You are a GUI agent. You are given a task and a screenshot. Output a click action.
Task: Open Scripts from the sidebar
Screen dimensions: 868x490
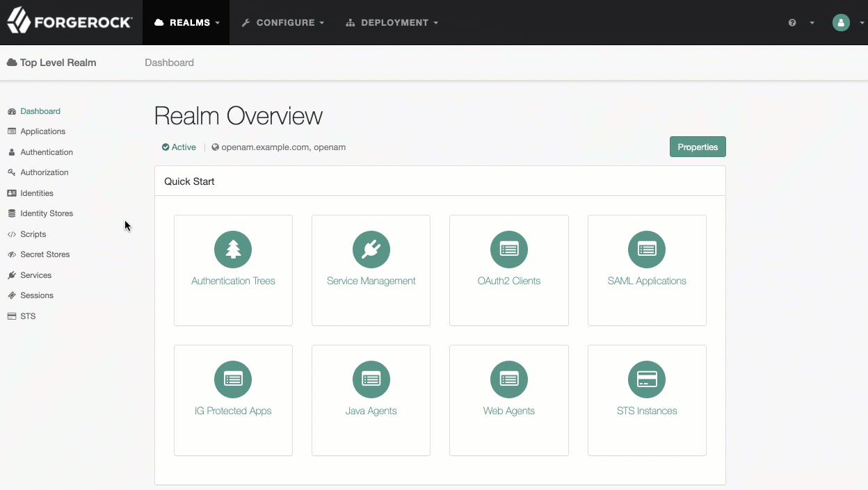click(33, 234)
